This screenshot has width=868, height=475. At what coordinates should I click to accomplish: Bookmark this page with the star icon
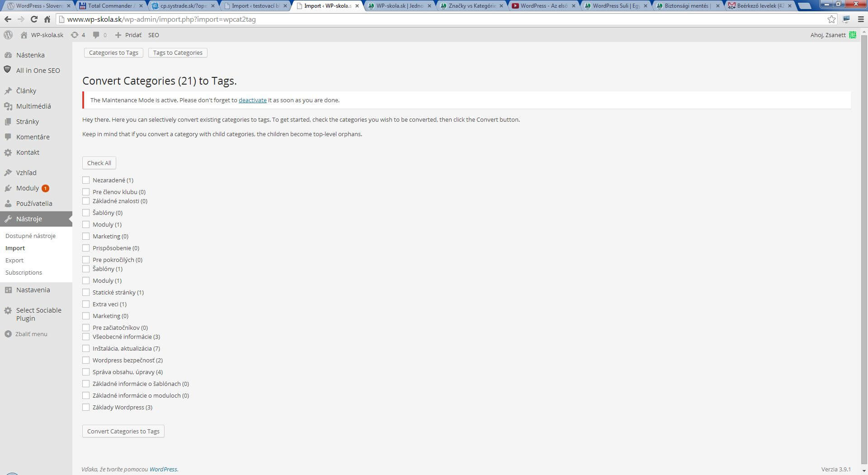[x=831, y=19]
